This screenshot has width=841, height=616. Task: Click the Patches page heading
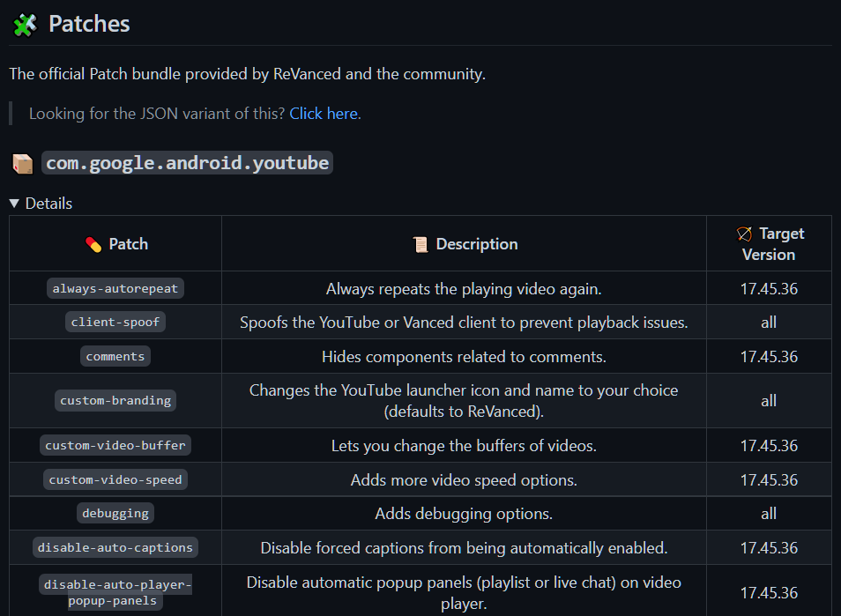(89, 24)
